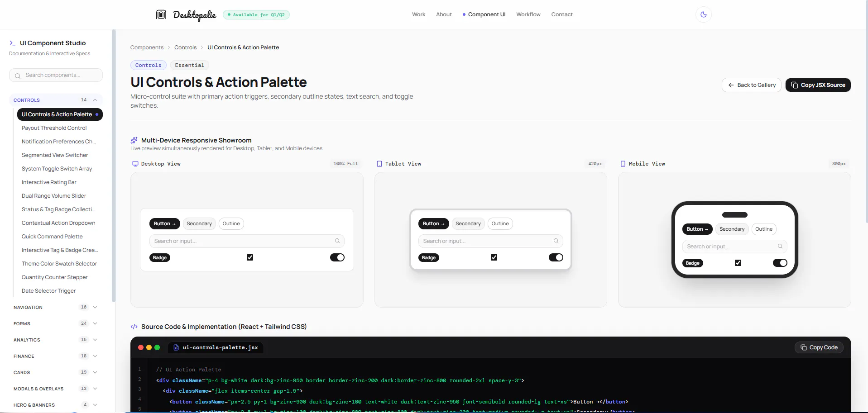Click Outline button in Tablet View
This screenshot has height=413, width=868.
[500, 223]
